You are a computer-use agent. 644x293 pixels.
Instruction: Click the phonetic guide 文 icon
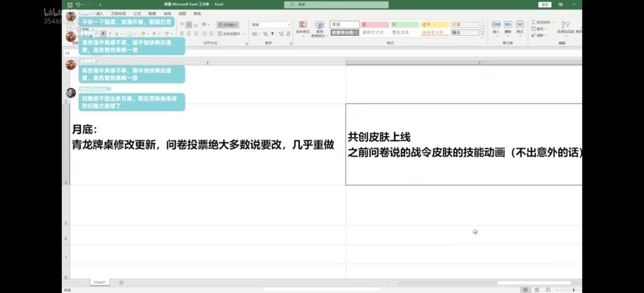168,33
